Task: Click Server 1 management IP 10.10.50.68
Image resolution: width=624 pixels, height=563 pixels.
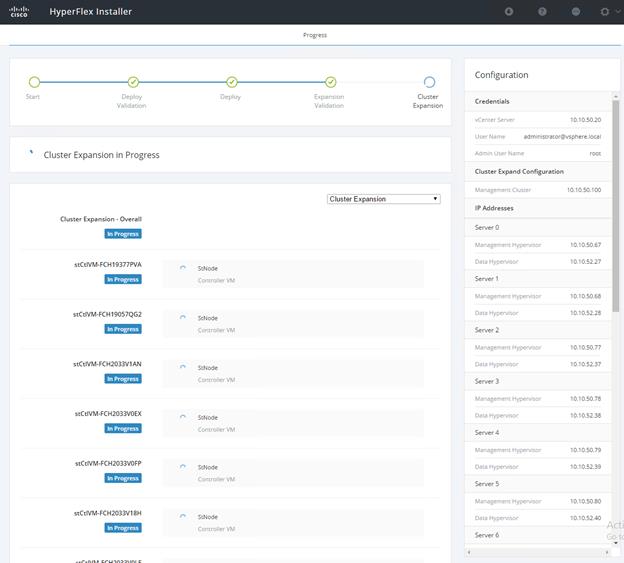Action: pyautogui.click(x=585, y=296)
